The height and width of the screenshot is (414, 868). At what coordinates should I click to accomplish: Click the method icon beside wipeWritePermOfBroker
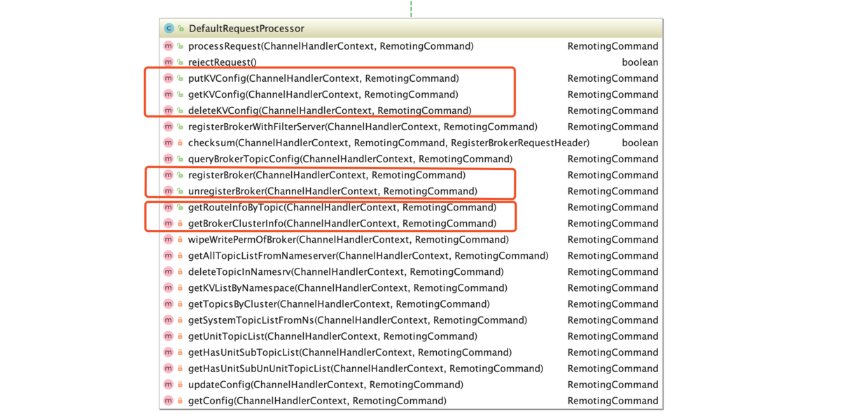tap(168, 239)
